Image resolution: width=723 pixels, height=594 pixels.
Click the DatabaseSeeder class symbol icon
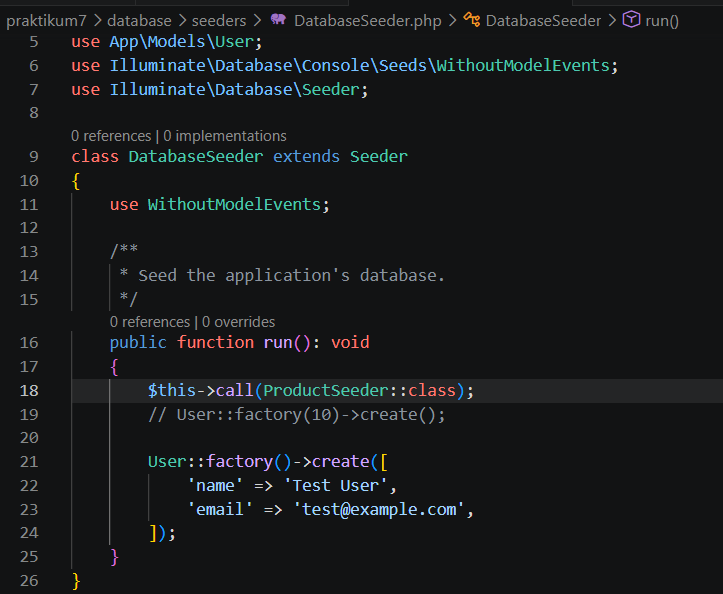tap(472, 19)
